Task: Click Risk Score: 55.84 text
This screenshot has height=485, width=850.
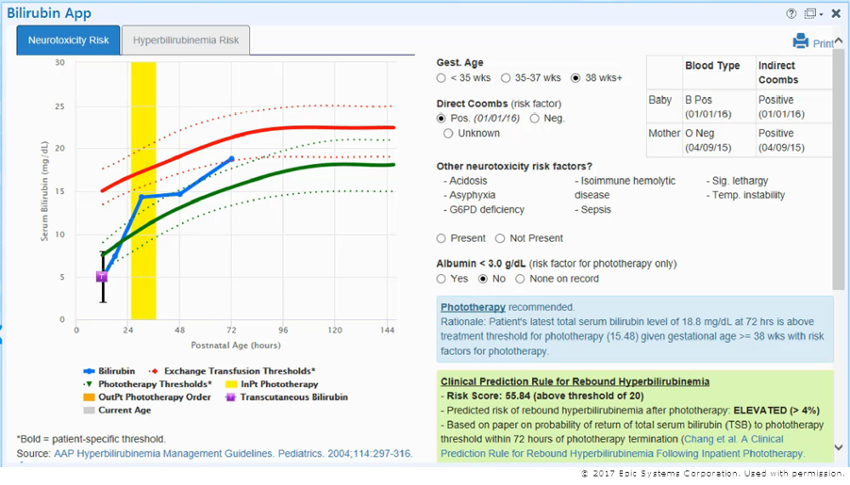Action: click(x=545, y=396)
